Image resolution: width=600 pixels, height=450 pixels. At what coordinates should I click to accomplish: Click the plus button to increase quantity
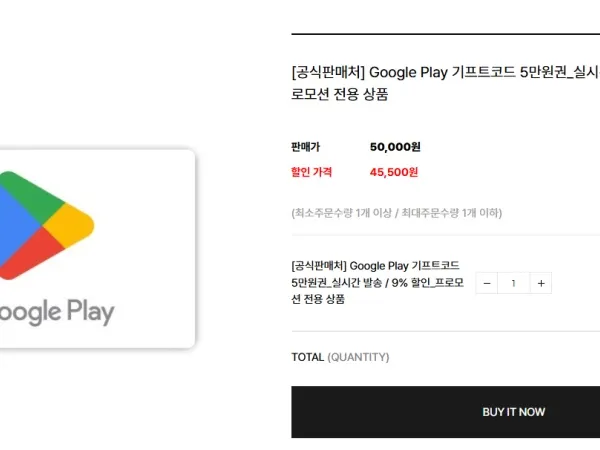pos(541,283)
